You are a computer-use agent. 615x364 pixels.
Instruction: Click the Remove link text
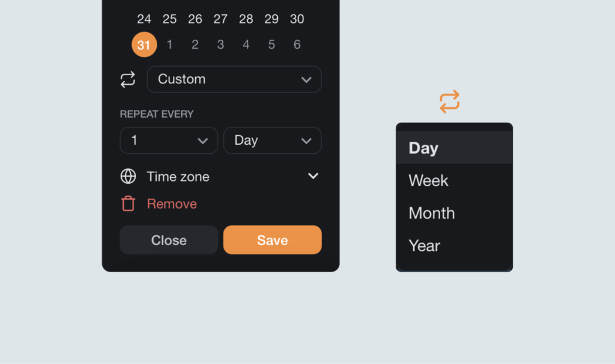172,204
